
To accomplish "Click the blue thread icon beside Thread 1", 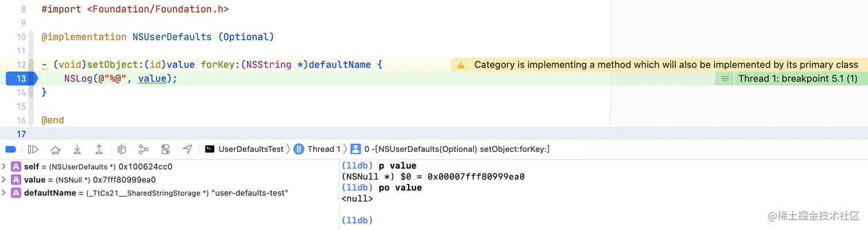I will tap(299, 149).
